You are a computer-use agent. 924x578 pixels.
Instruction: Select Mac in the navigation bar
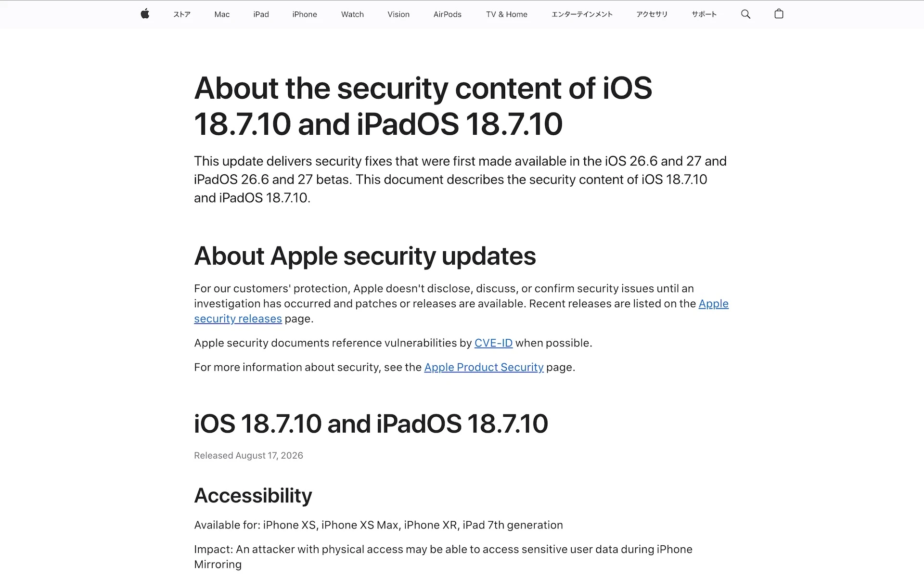pos(222,14)
